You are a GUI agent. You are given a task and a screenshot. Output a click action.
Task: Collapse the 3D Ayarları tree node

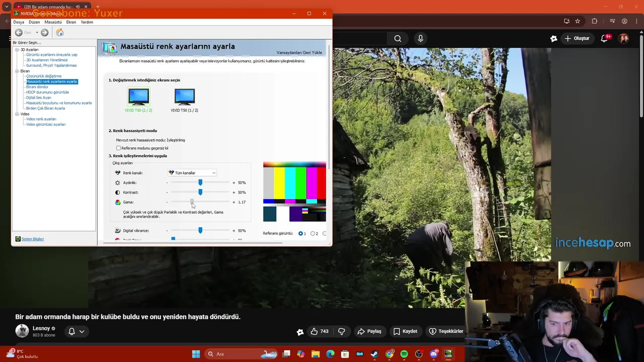17,50
